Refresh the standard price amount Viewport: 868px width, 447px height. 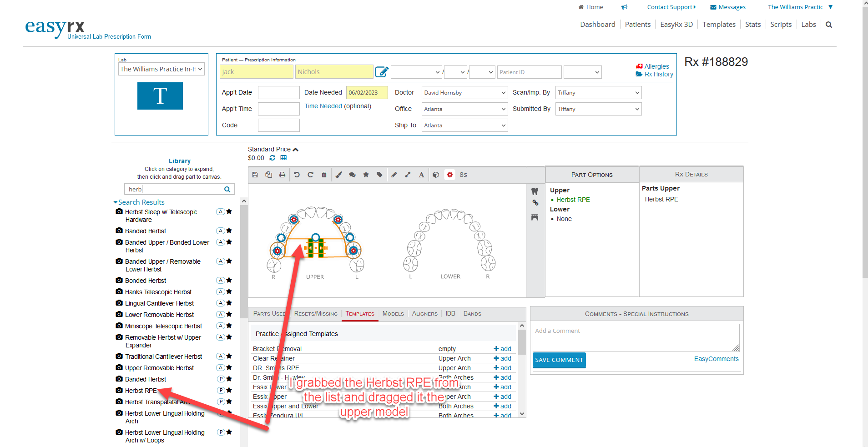[272, 158]
